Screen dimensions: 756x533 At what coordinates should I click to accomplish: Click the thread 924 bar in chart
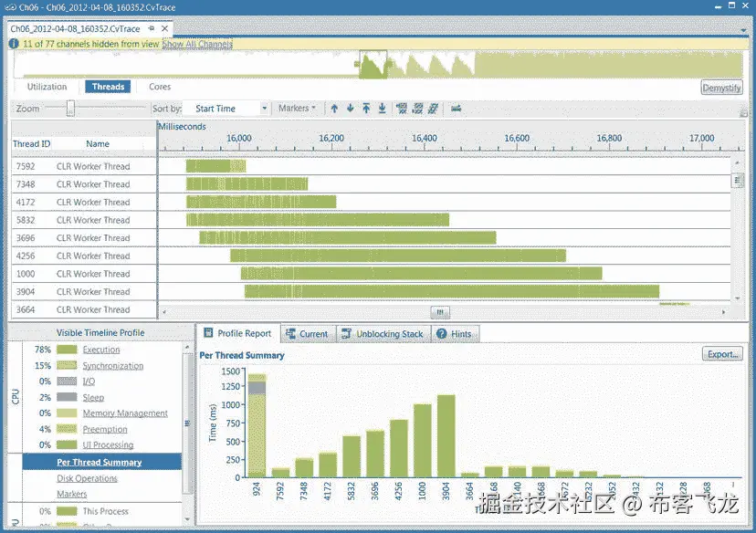(257, 425)
